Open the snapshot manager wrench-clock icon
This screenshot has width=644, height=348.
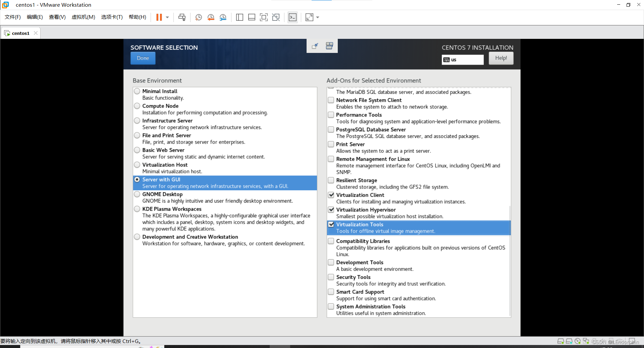pos(223,17)
